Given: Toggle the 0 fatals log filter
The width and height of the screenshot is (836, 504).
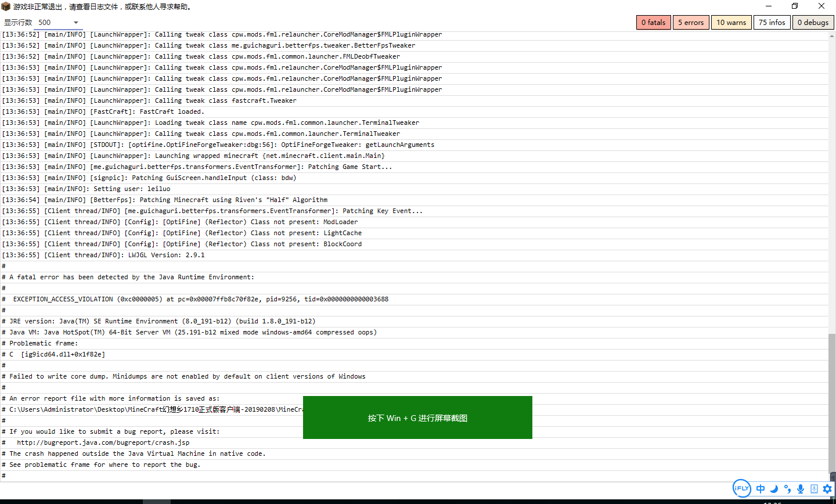Looking at the screenshot, I should (653, 22).
